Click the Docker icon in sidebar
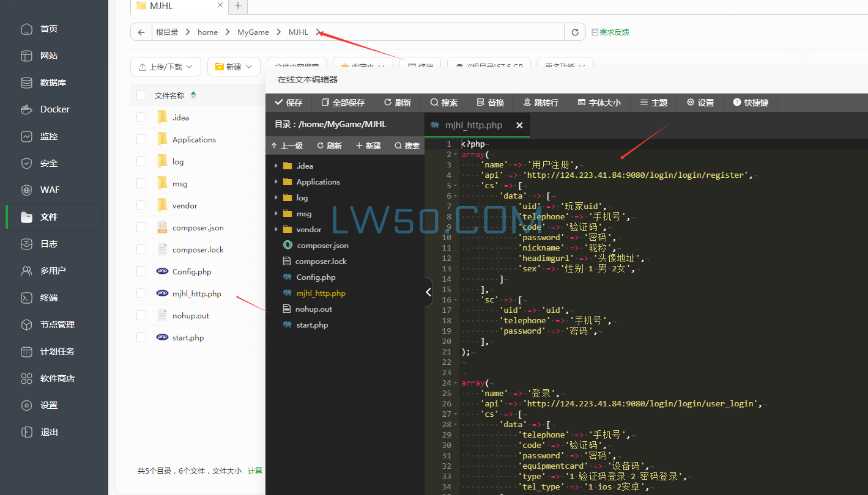868x495 pixels. 26,109
